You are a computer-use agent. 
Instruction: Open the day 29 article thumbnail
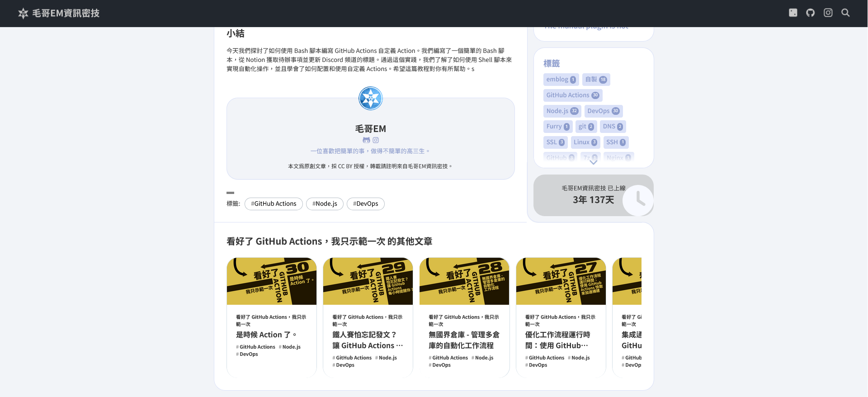[x=368, y=281]
